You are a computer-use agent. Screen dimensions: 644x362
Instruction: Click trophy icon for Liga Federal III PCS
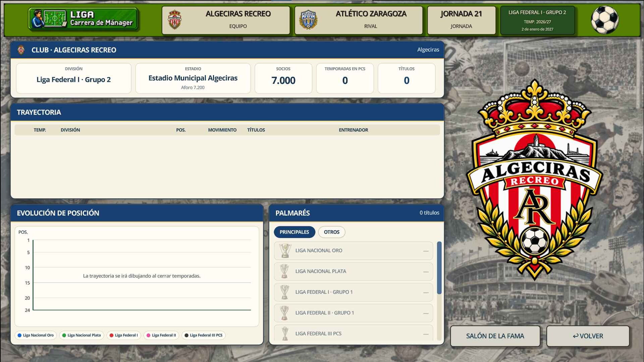tap(285, 334)
